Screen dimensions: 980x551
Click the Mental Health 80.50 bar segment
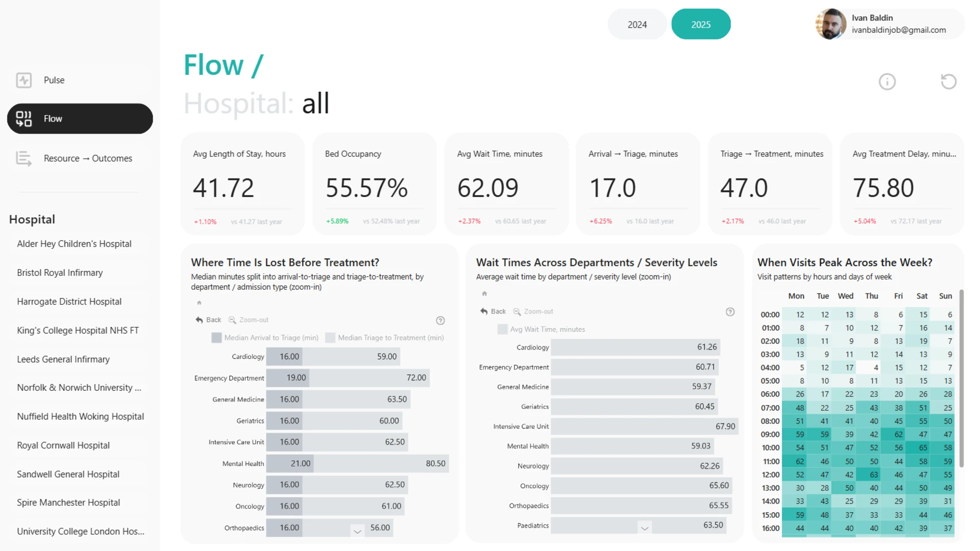click(x=381, y=464)
